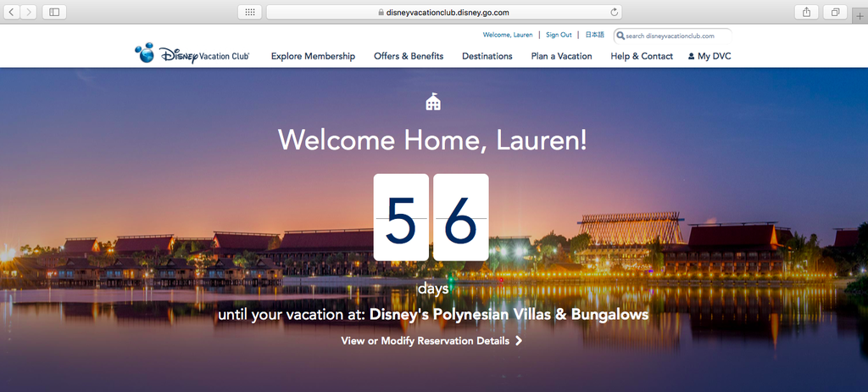
Task: Switch to Japanese language link
Action: 595,35
